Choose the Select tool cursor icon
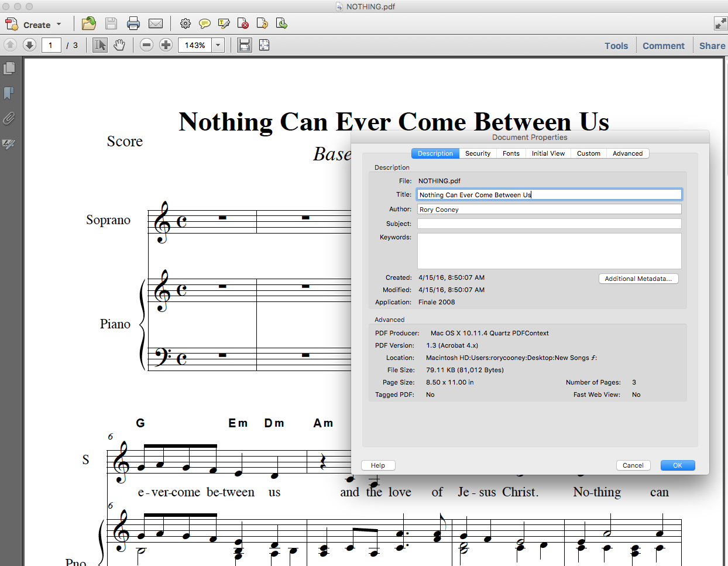The width and height of the screenshot is (728, 566). (x=100, y=45)
